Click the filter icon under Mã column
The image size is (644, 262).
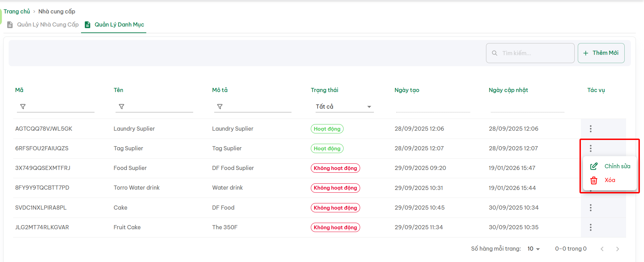[23, 107]
